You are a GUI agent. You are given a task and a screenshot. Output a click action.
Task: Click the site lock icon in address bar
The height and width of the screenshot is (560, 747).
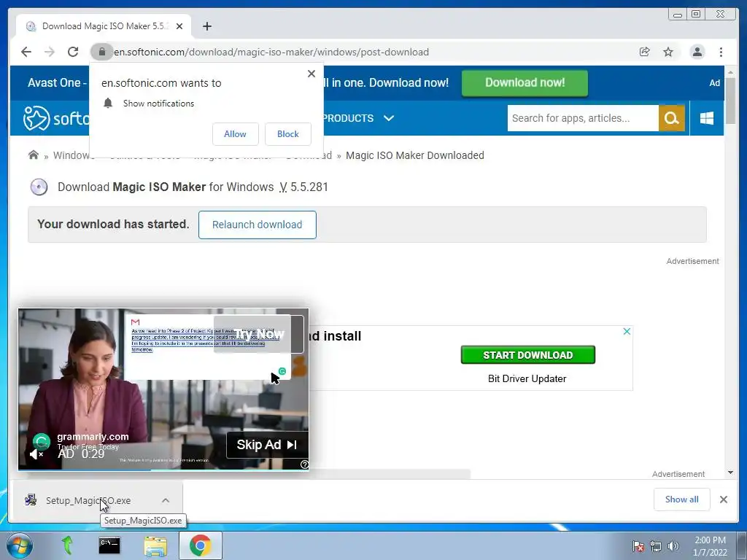coord(101,52)
